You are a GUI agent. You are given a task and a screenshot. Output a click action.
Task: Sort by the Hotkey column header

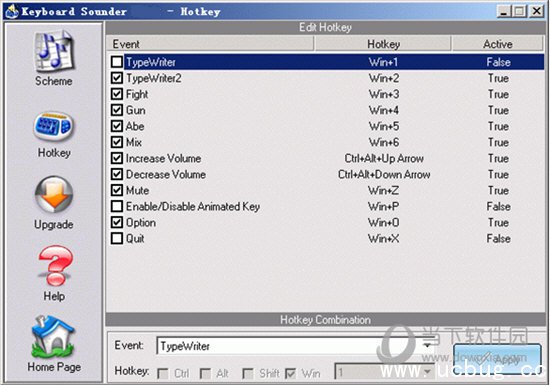click(x=383, y=44)
